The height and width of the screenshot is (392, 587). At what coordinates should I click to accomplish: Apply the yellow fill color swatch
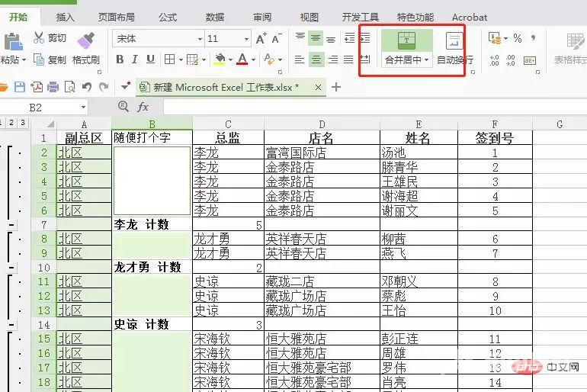click(220, 59)
